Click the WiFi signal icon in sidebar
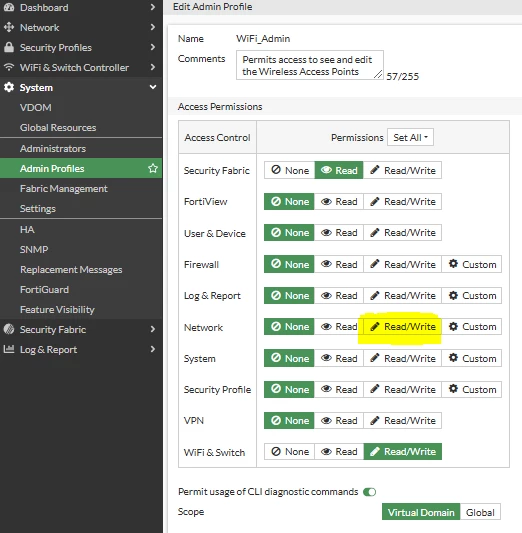Viewport: 522px width, 533px height. pyautogui.click(x=9, y=67)
